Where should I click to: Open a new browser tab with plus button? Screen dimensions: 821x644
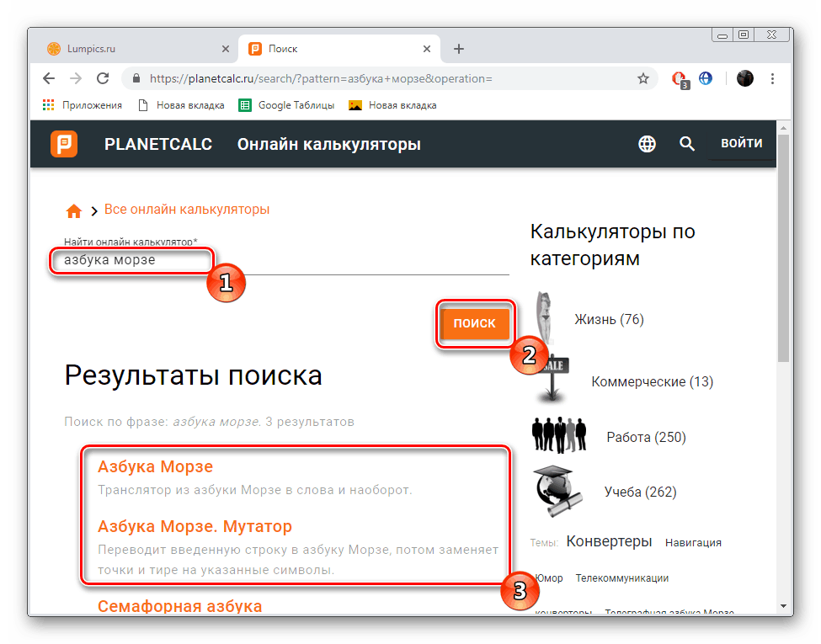(459, 49)
